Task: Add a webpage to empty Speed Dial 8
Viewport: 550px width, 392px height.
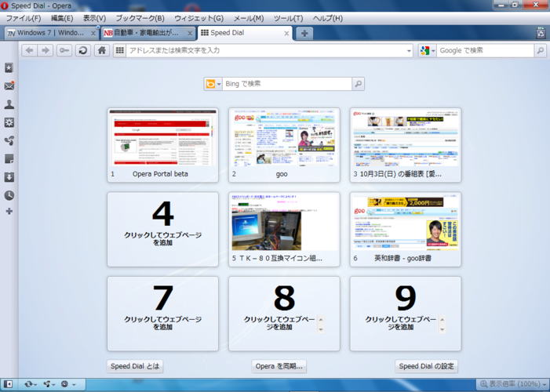Action: [x=284, y=314]
